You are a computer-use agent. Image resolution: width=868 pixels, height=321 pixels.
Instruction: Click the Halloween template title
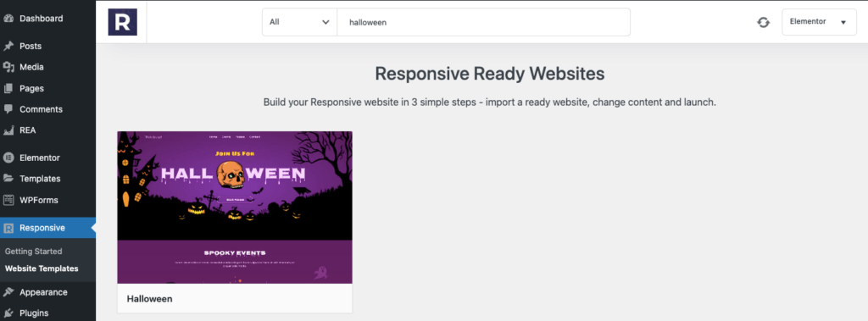click(x=149, y=299)
